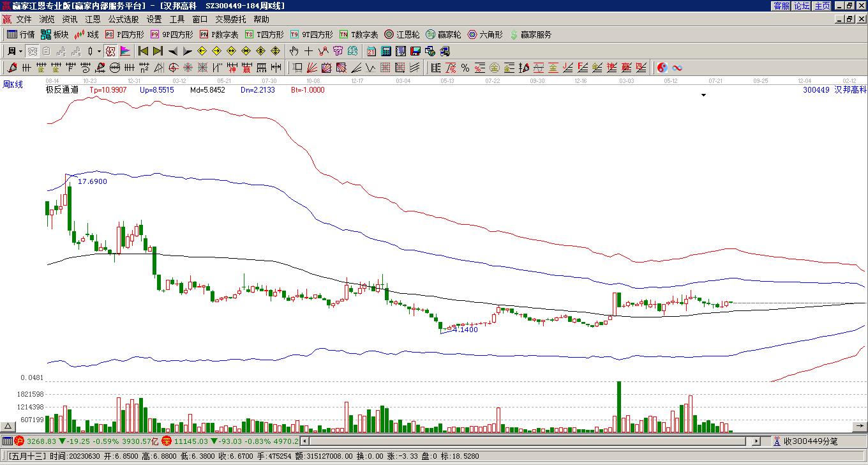The height and width of the screenshot is (465, 868).
Task: Click the percent (%) drawing tool
Action: (x=465, y=68)
